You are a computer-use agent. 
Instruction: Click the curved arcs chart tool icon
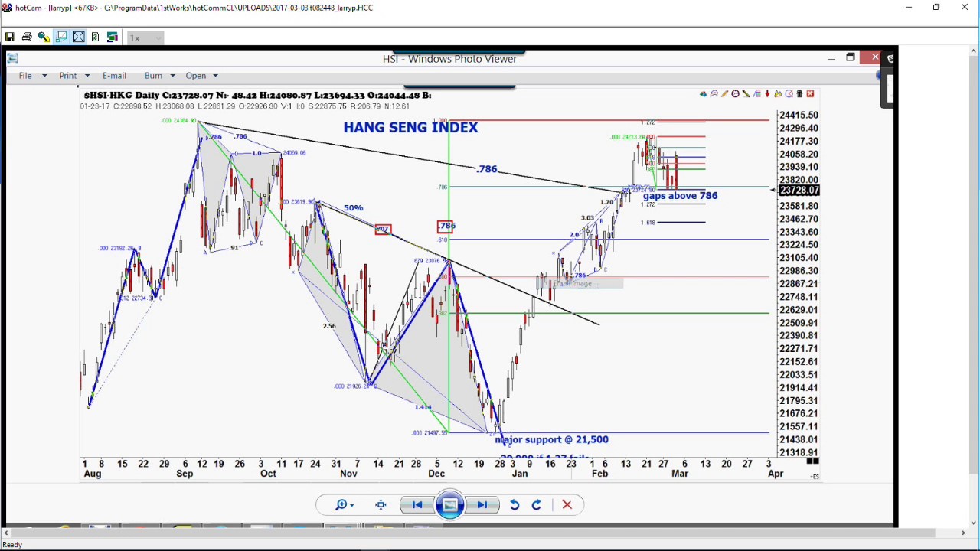(x=714, y=94)
